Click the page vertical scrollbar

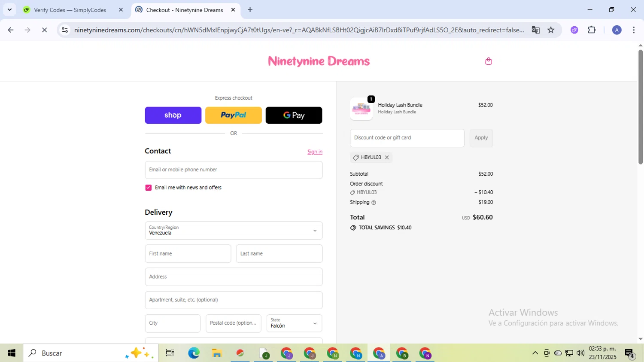point(640,106)
